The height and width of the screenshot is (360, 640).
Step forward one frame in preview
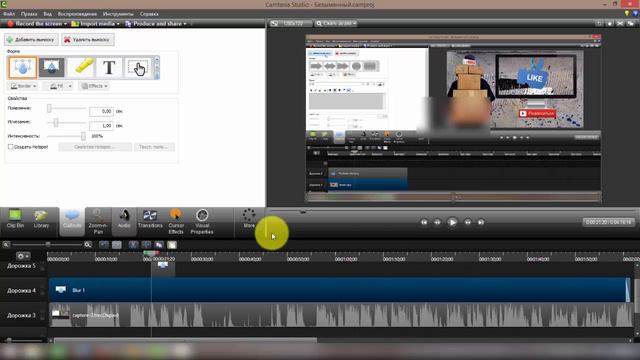click(468, 222)
